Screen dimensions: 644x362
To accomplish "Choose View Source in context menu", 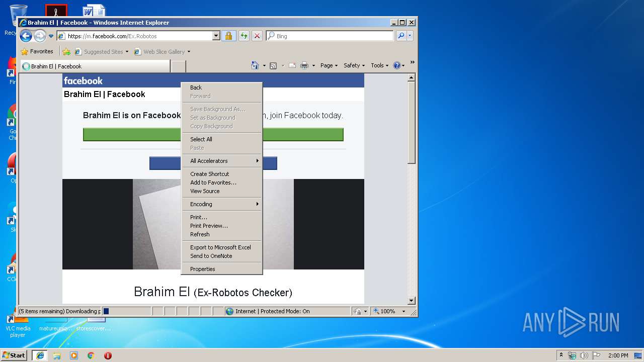I will point(221,191).
